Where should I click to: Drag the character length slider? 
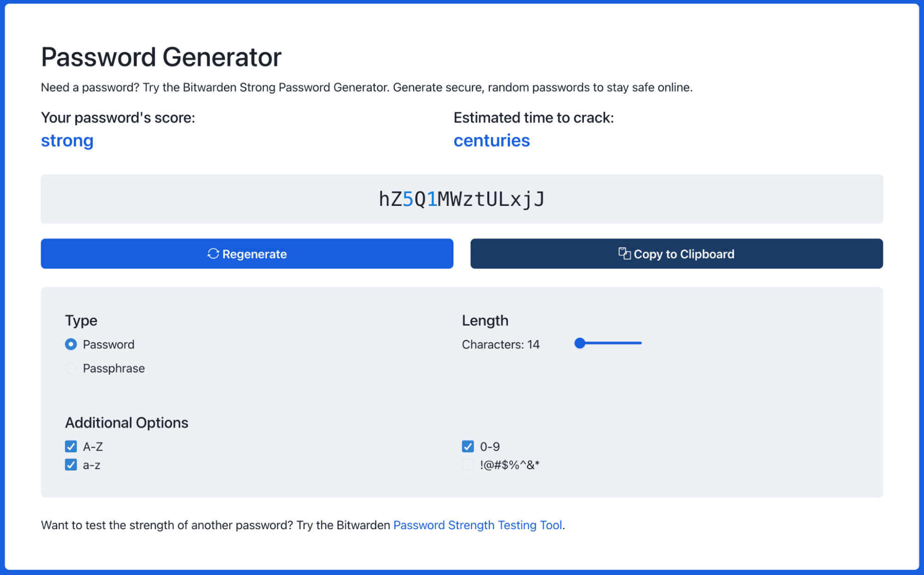point(580,343)
